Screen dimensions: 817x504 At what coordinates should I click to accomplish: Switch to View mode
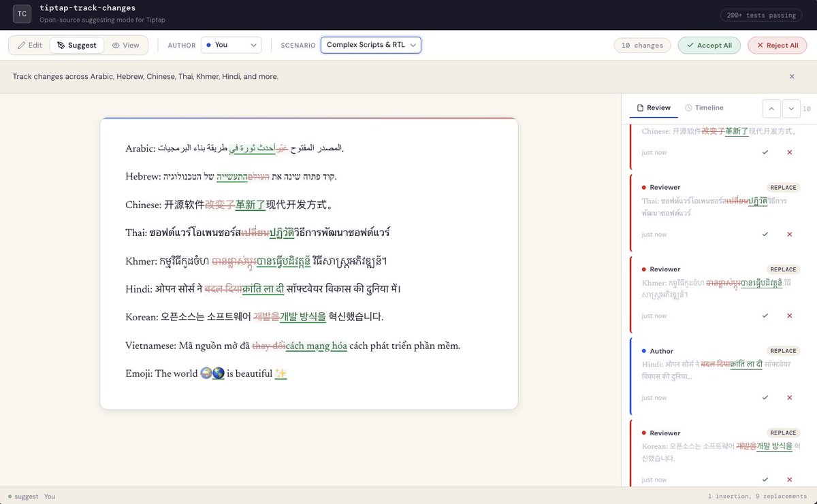(125, 46)
